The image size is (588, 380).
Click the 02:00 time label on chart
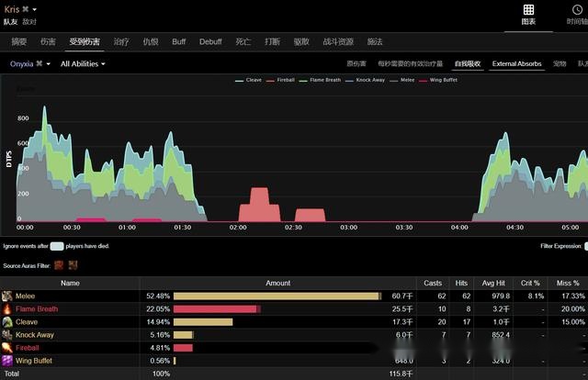[x=238, y=228]
